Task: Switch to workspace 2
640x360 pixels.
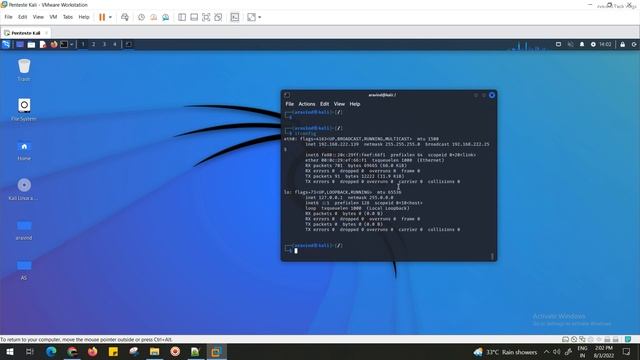Action: coord(93,44)
